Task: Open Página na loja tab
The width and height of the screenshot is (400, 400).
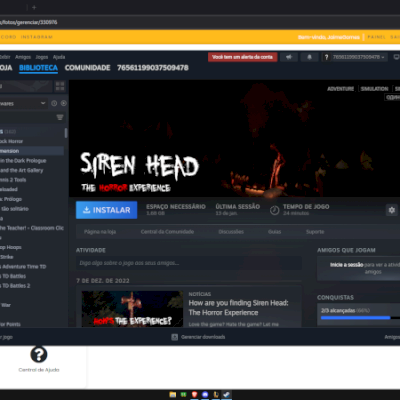Action: tap(100, 232)
